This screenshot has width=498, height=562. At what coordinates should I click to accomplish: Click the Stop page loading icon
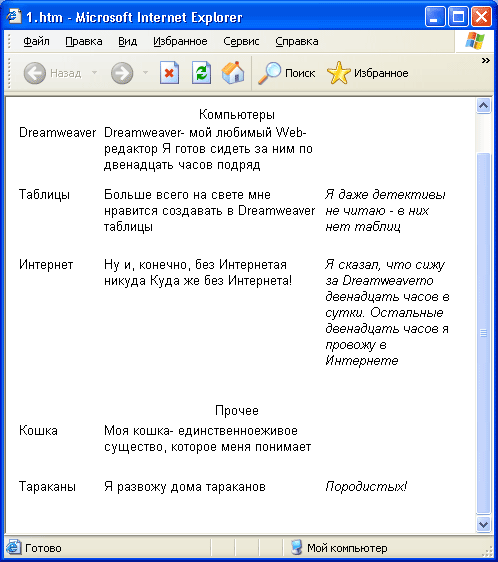[x=169, y=73]
